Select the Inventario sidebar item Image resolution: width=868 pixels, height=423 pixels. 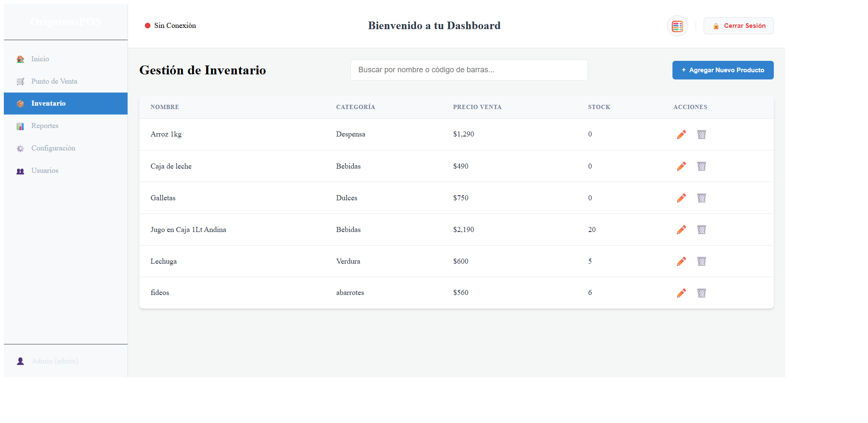click(48, 104)
